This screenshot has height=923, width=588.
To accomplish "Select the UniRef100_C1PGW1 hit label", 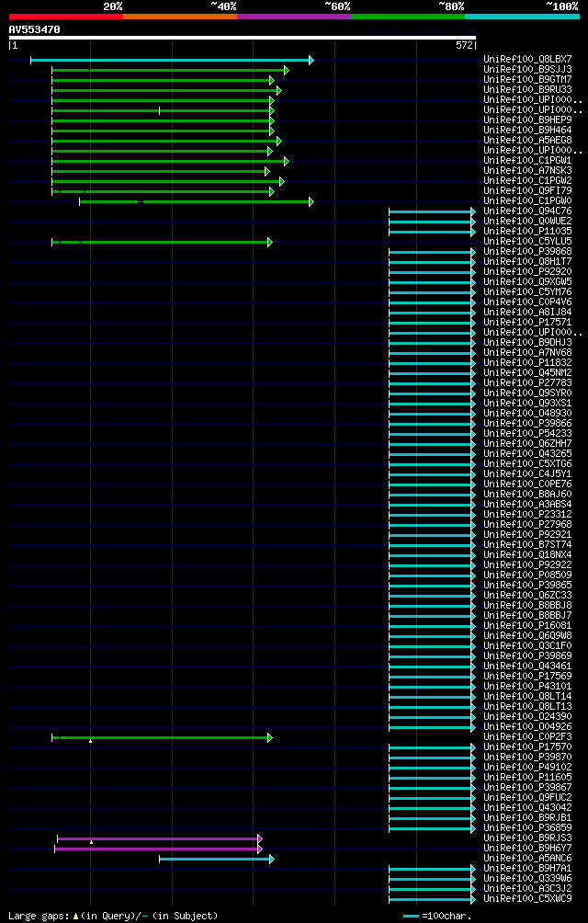I will coord(527,160).
